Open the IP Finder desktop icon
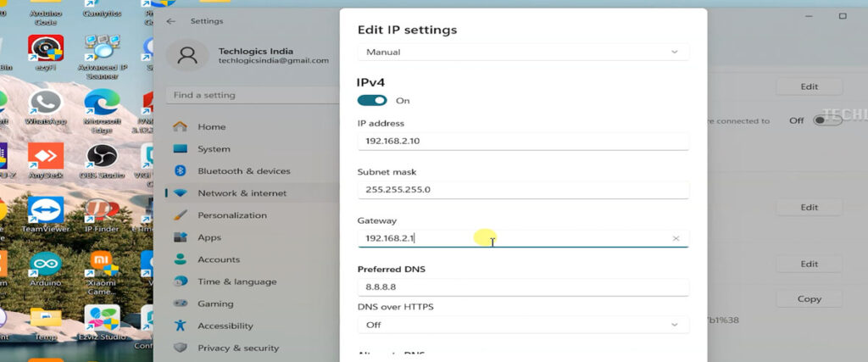868x362 pixels. pyautogui.click(x=102, y=212)
